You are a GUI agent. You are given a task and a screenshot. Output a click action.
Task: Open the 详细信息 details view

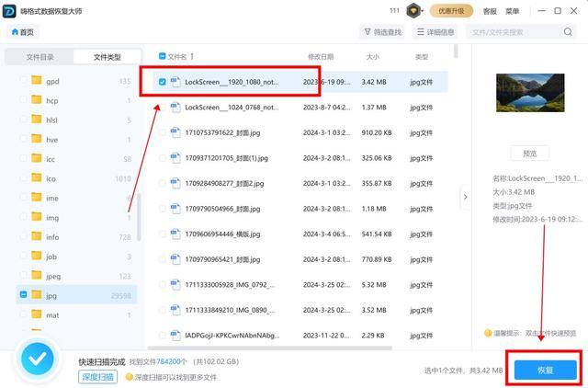pyautogui.click(x=435, y=32)
